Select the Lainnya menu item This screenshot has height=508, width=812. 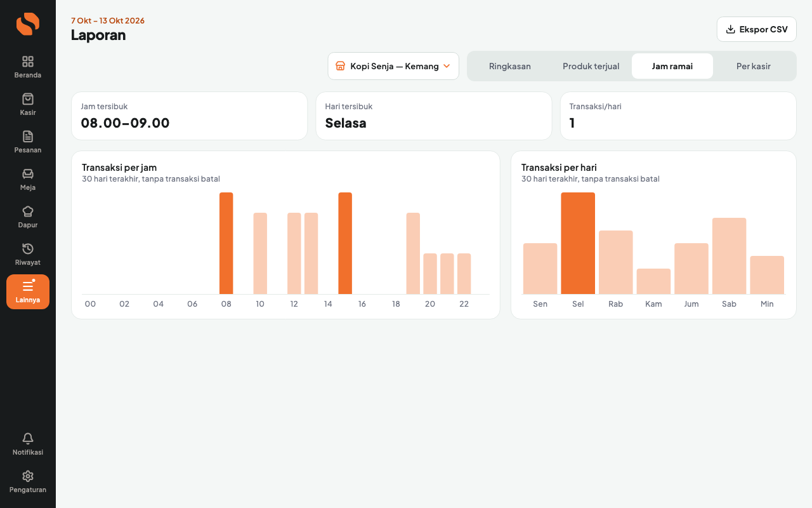coord(28,291)
